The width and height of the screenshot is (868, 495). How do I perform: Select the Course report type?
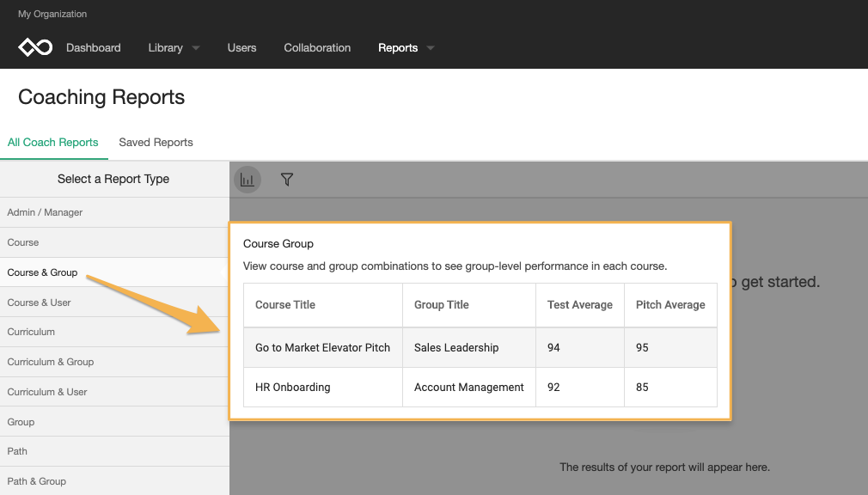114,242
